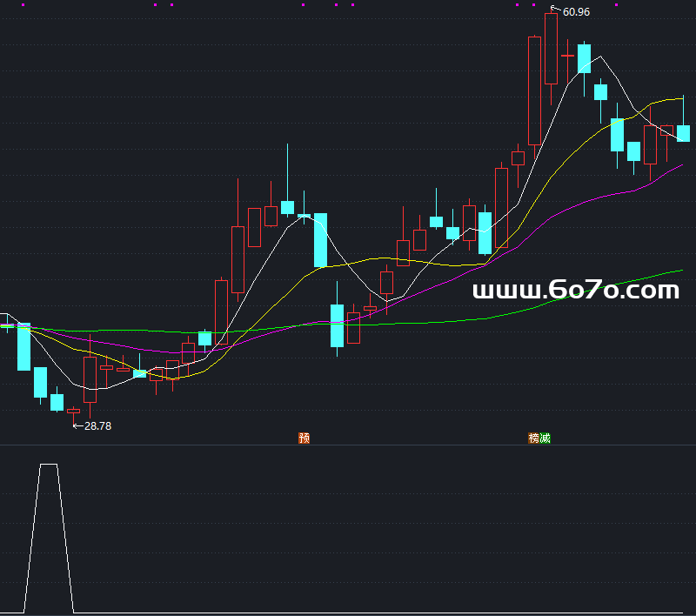Image resolution: width=696 pixels, height=616 pixels.
Task: Click the orange 榜 ranking marker
Action: pyautogui.click(x=533, y=438)
